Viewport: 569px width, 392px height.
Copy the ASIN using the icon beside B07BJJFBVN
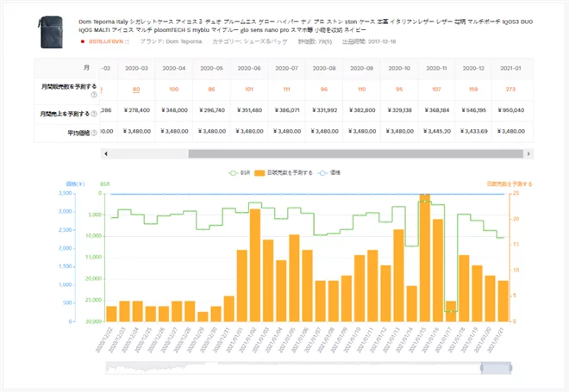128,41
